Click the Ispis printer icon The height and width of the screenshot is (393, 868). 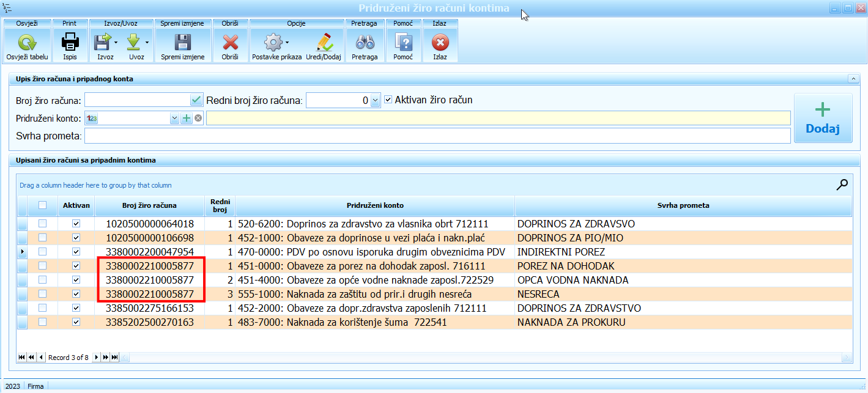[x=70, y=42]
